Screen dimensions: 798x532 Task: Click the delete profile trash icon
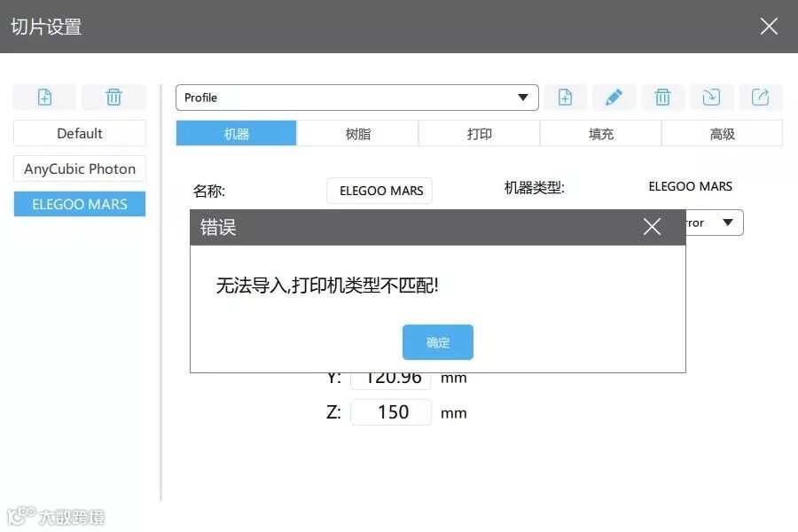point(662,98)
